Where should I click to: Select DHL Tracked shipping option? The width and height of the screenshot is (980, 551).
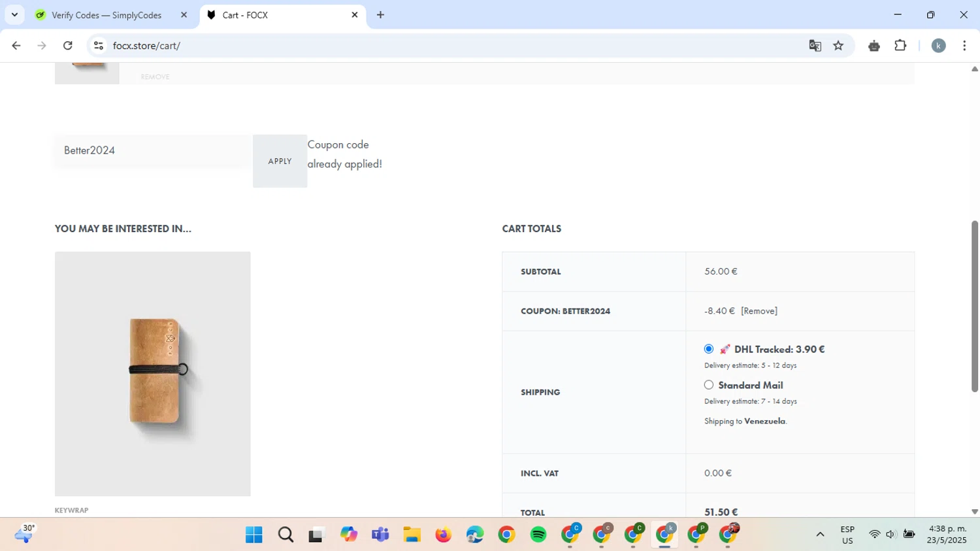[709, 349]
